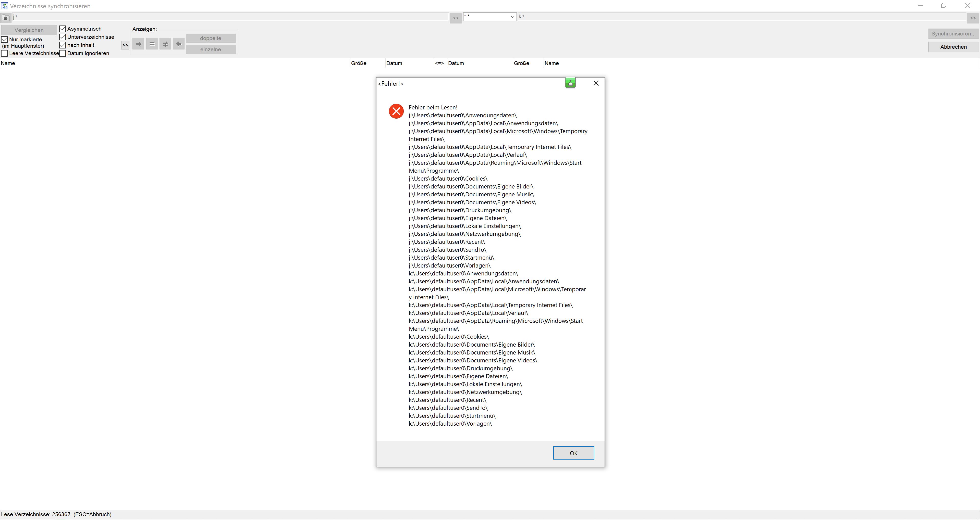Viewport: 980px width, 520px height.
Task: Click the copy-to-right arrow filter icon
Action: 139,44
